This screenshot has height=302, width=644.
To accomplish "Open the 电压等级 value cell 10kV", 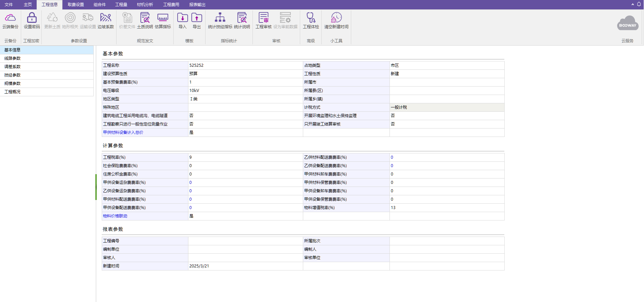I will (x=245, y=91).
